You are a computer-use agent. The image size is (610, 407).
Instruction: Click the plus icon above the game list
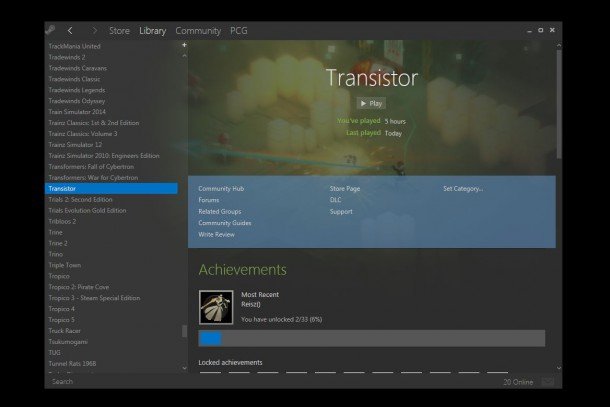pos(184,45)
